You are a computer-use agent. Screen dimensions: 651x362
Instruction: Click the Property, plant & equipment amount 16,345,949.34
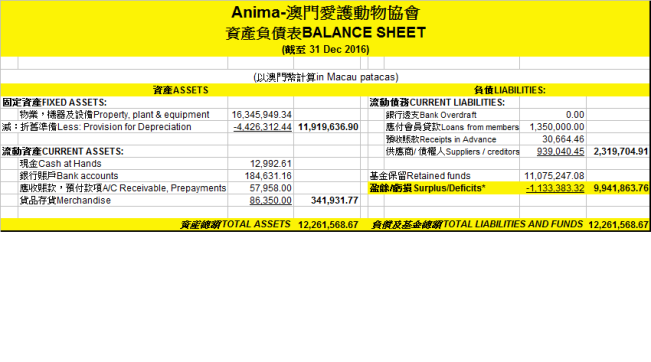pos(262,115)
